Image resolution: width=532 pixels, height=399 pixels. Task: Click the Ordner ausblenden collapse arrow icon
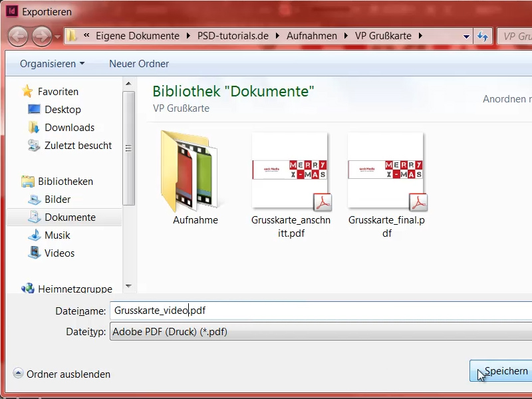pyautogui.click(x=18, y=374)
